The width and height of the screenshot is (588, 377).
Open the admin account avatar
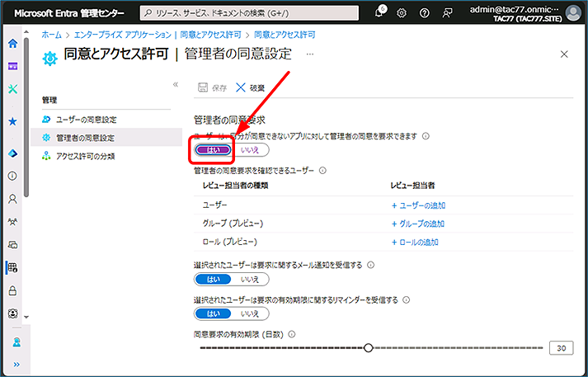pyautogui.click(x=573, y=13)
